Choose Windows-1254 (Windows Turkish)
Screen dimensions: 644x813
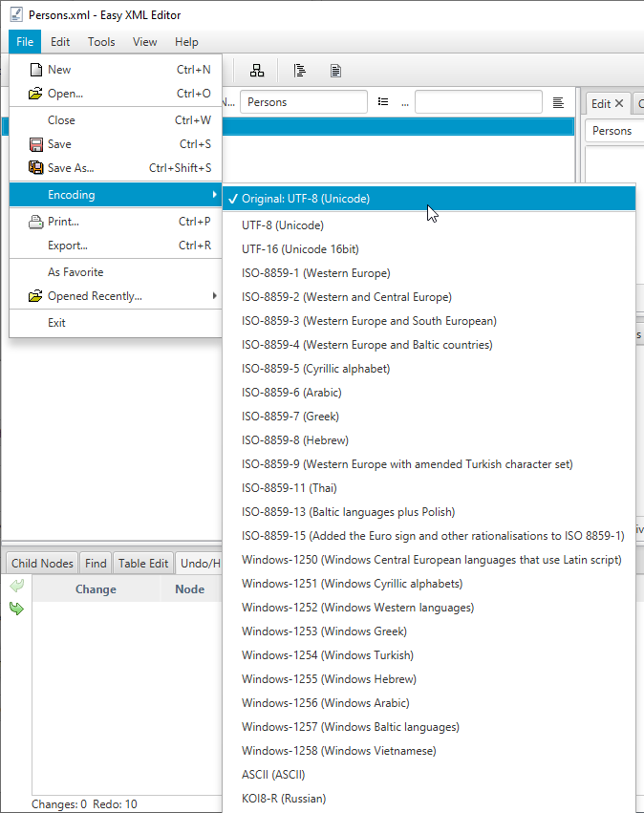(x=429, y=654)
